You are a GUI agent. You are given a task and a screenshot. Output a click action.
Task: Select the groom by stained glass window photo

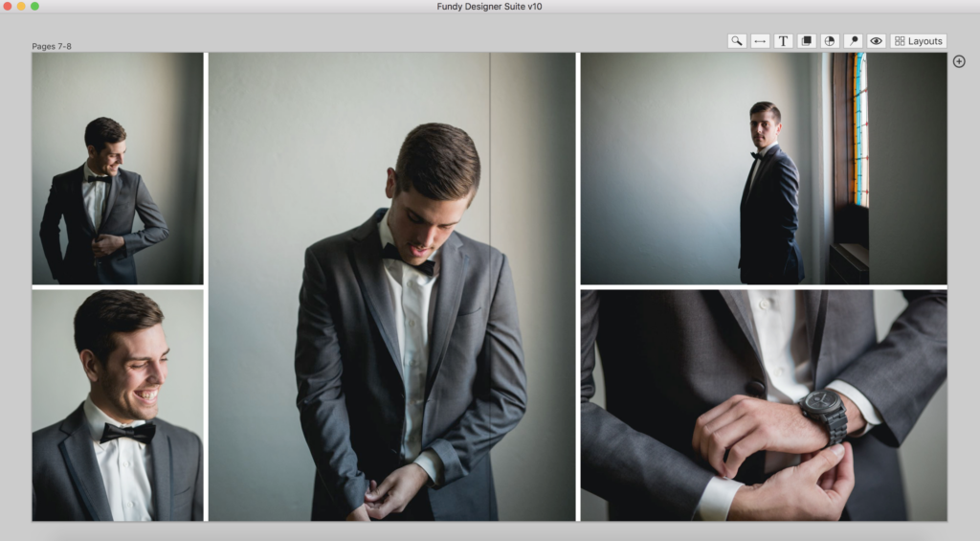pos(764,169)
